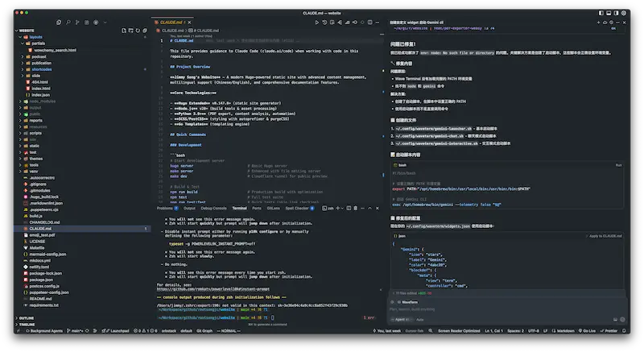Focus the chat message input field
644x352 pixels.
507,309
